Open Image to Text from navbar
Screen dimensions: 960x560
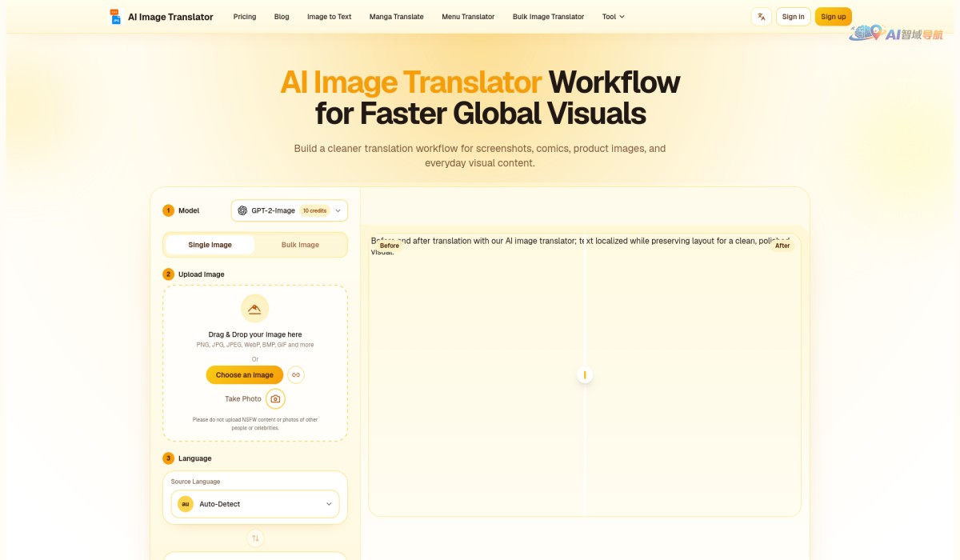pos(330,17)
